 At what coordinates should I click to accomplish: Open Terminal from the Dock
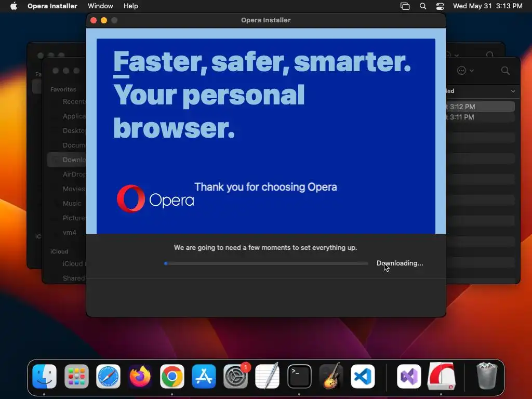tap(299, 376)
